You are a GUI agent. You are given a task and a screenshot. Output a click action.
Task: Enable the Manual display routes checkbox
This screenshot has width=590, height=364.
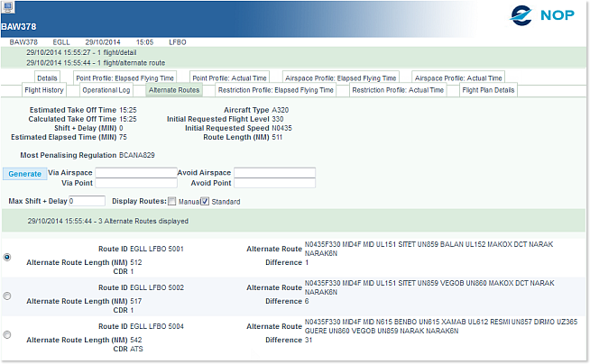pyautogui.click(x=171, y=201)
